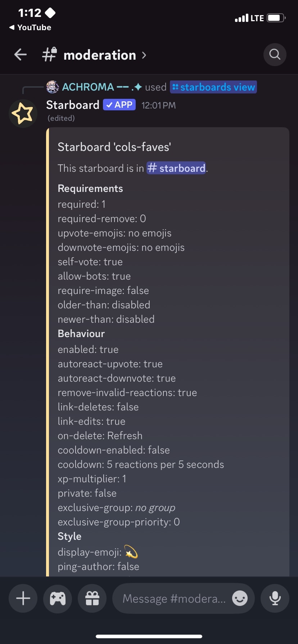This screenshot has width=298, height=644.
Task: Tap the ACHROMA username in reply line
Action: (88, 87)
